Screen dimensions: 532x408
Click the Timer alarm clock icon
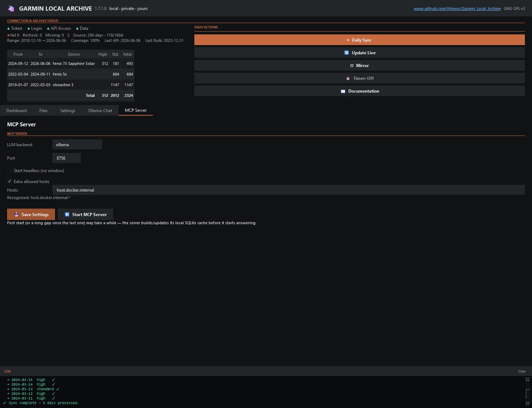click(348, 78)
